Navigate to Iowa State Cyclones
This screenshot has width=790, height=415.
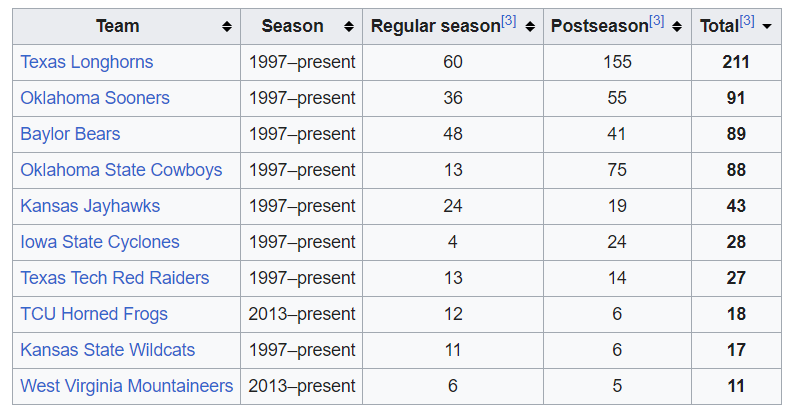coord(100,242)
